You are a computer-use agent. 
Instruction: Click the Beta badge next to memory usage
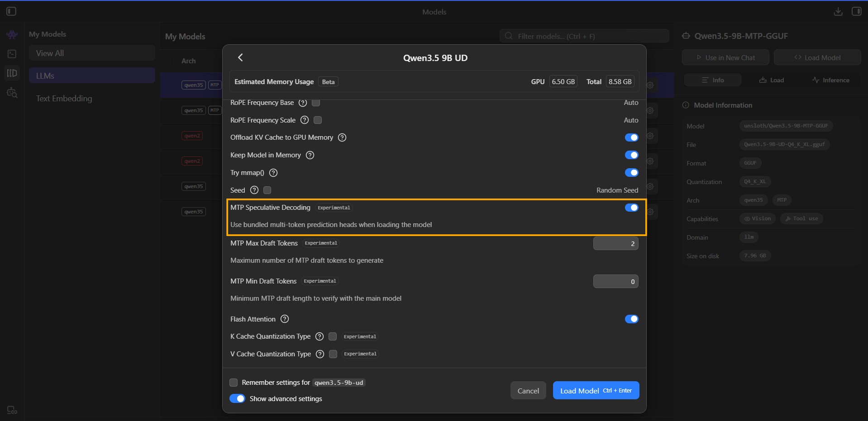(x=328, y=82)
